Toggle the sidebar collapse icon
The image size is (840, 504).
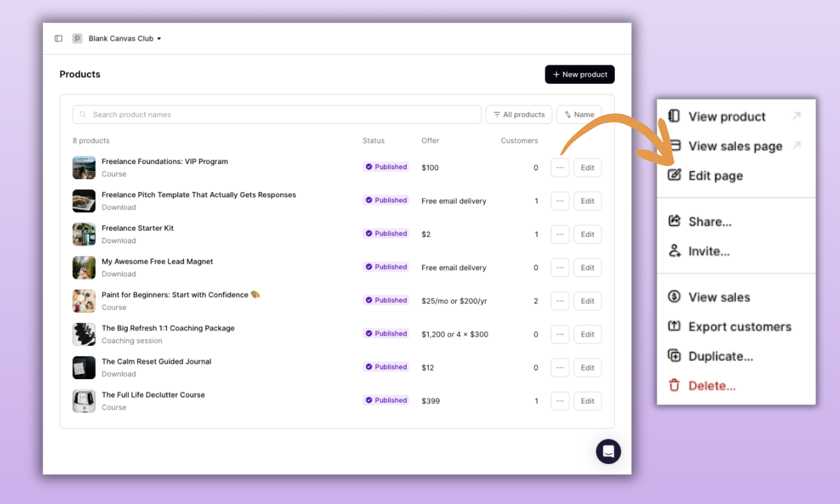(59, 38)
